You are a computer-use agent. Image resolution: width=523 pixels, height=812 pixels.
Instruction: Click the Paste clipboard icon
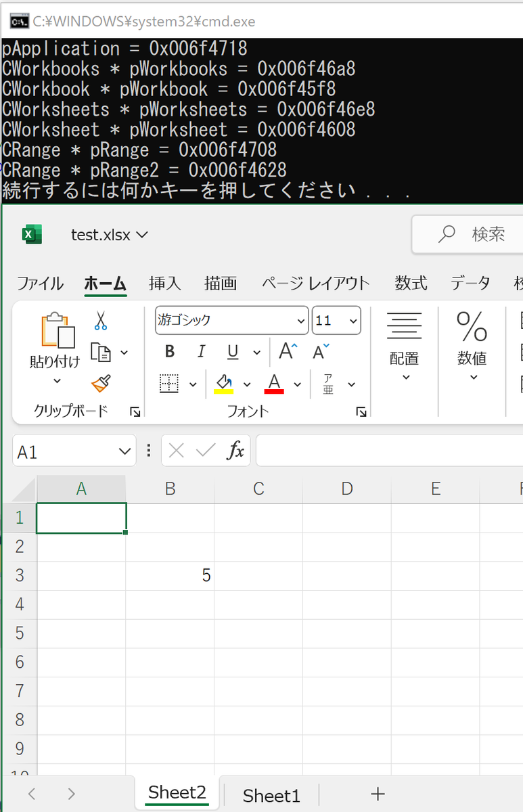point(58,330)
